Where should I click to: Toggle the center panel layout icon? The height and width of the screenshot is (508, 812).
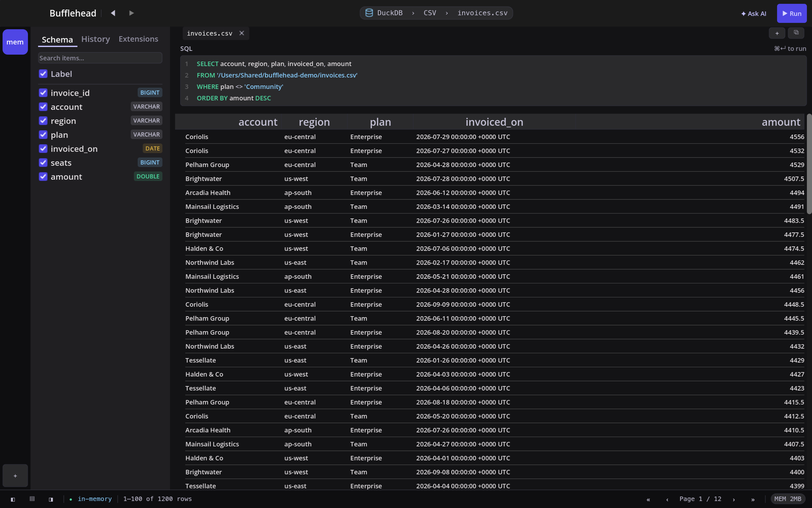[32, 499]
